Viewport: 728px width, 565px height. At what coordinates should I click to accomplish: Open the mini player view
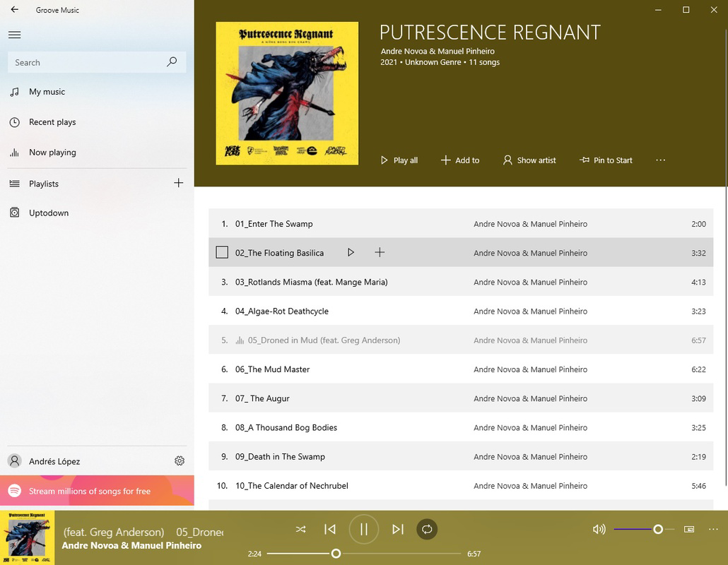click(x=688, y=528)
